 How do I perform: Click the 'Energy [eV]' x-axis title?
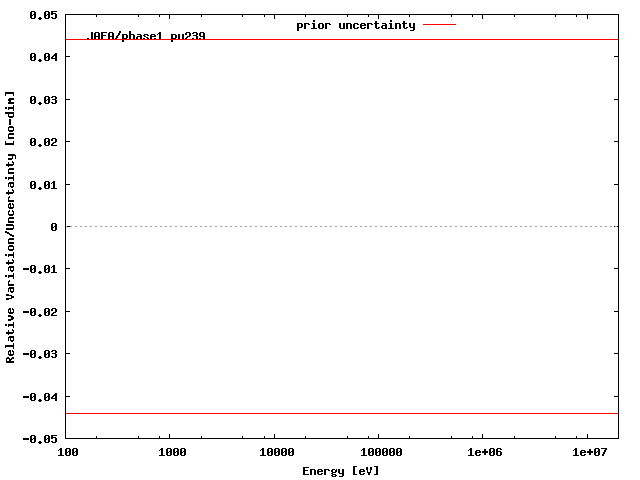pos(341,470)
